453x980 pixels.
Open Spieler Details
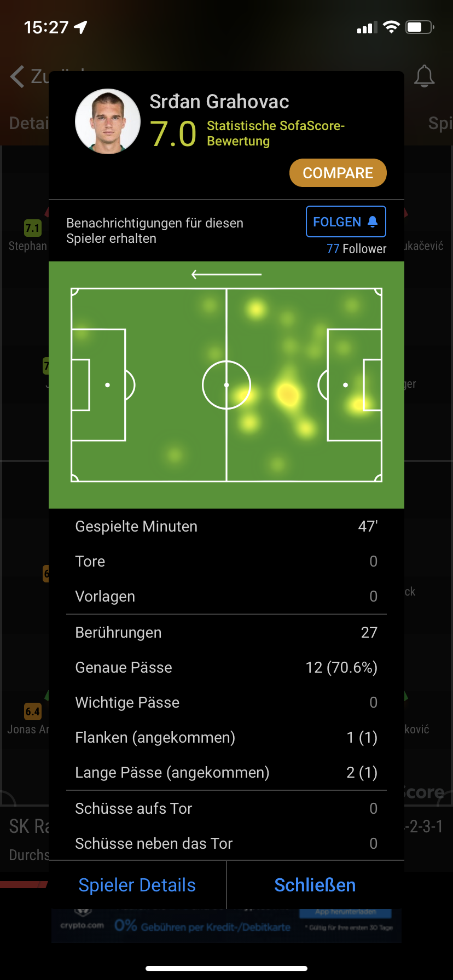tap(137, 885)
